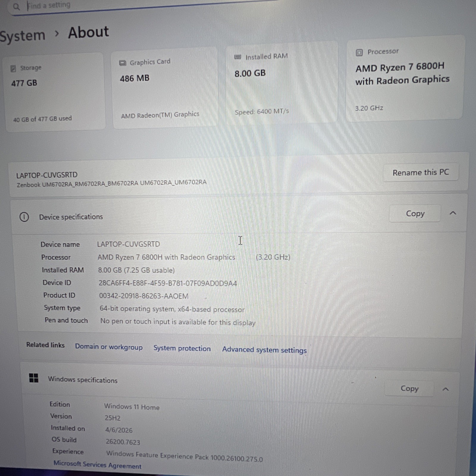Click installed on date 4/6/2026

[x=119, y=430]
